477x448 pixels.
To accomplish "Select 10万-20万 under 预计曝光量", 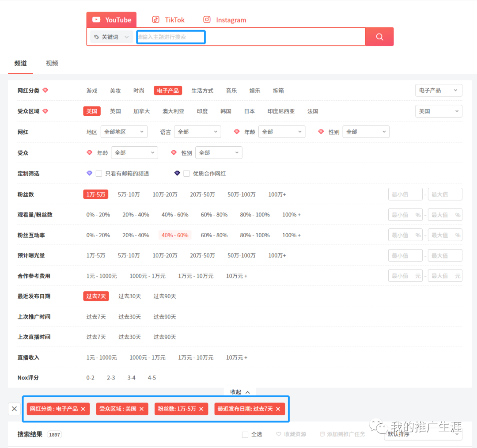I will tap(165, 256).
